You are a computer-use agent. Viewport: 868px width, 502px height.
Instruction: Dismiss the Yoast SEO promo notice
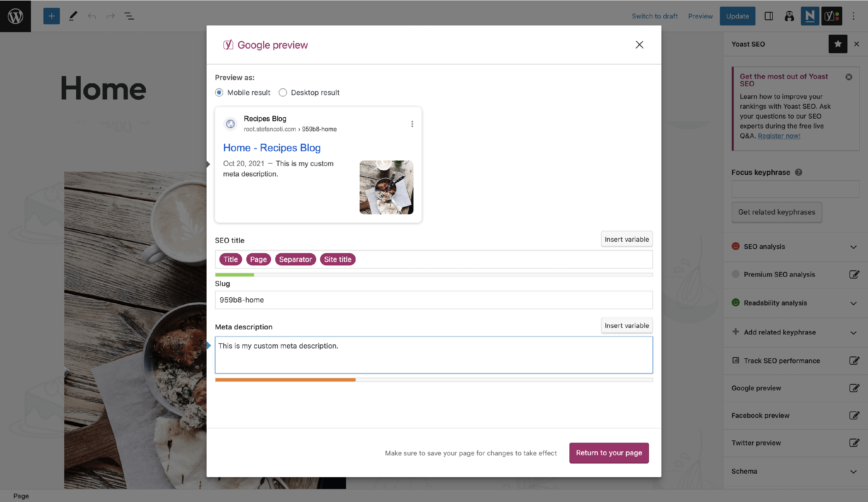tap(849, 77)
